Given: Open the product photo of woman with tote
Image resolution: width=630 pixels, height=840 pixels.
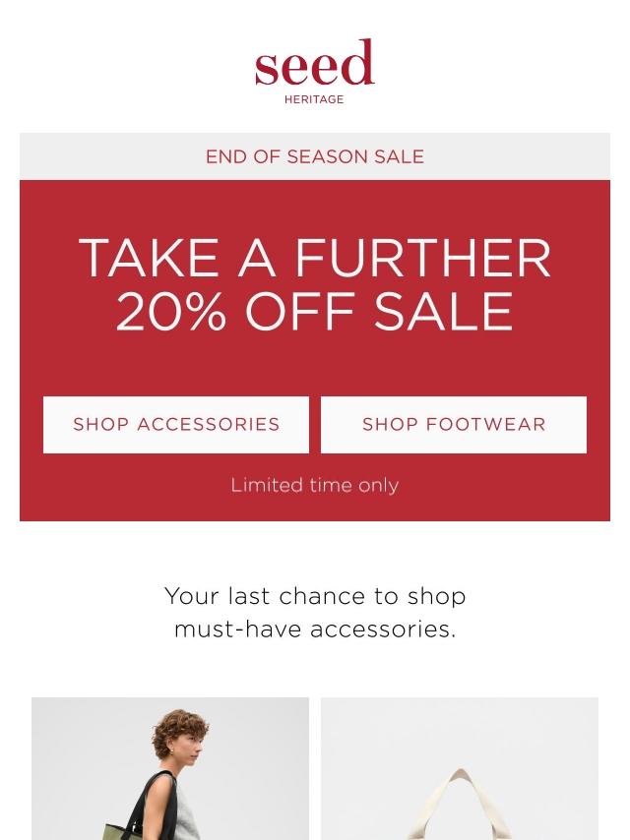Looking at the screenshot, I should (x=170, y=769).
